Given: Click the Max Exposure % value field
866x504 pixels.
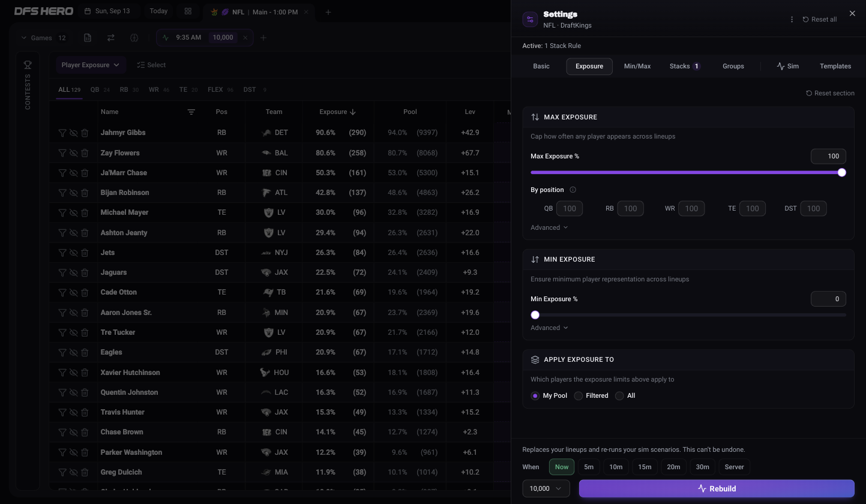Looking at the screenshot, I should (x=828, y=156).
